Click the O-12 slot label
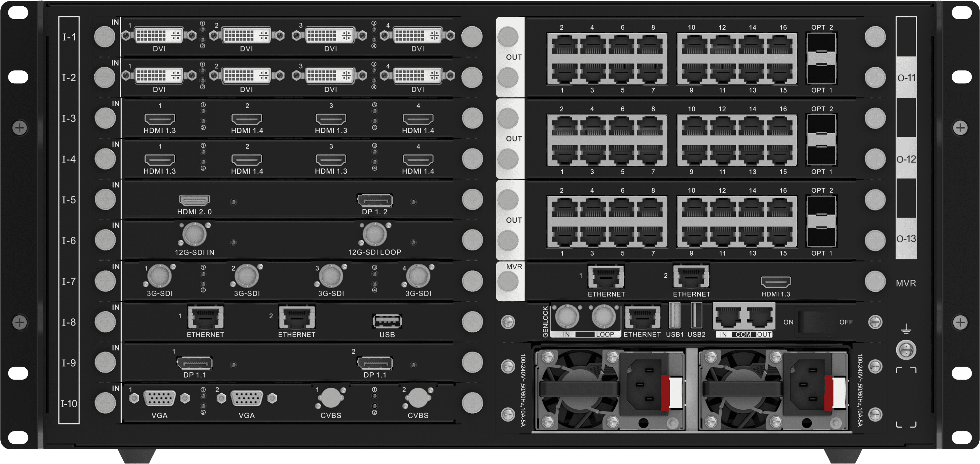 coord(907,159)
